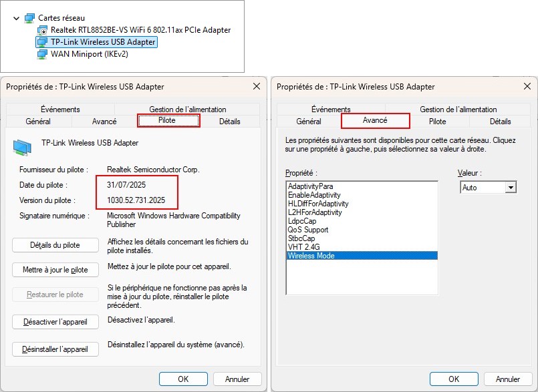Screen dimensions: 538x392
Task: Switch to Général tab in right window
Action: click(x=309, y=122)
